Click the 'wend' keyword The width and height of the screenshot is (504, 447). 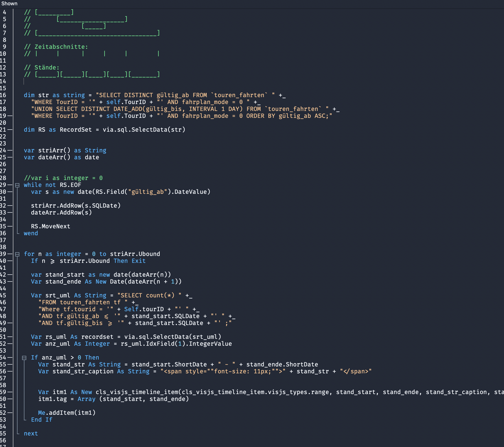click(31, 233)
